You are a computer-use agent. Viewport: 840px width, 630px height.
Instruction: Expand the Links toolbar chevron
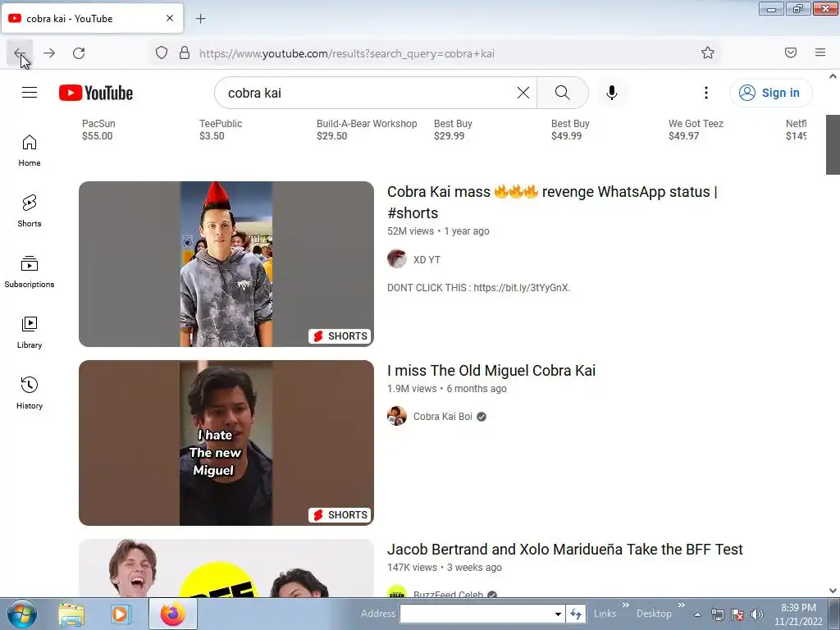(625, 605)
